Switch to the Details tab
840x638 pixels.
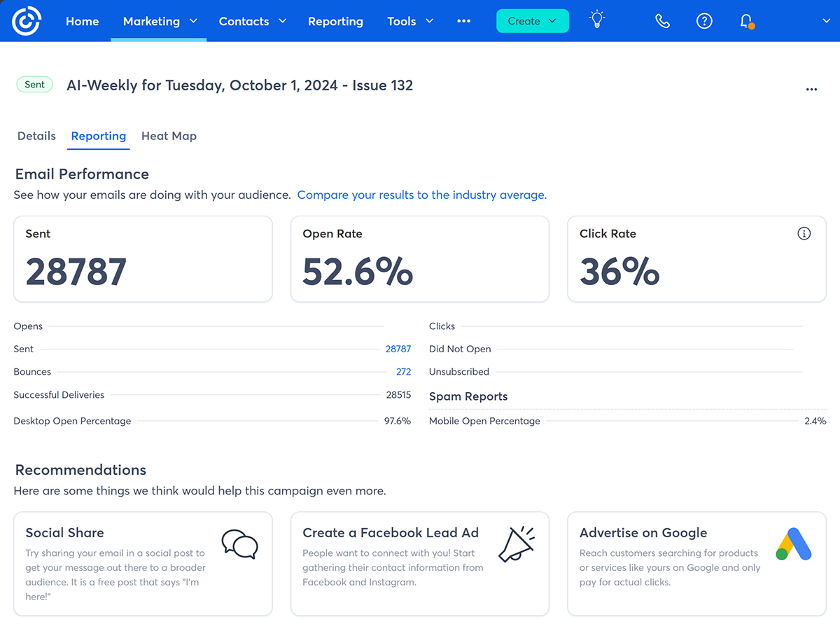coord(36,136)
